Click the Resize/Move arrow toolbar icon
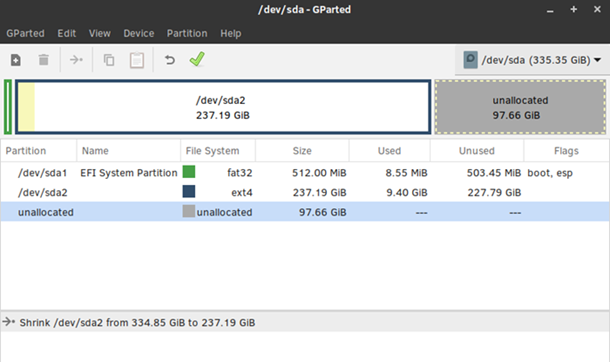Image resolution: width=610 pixels, height=362 pixels. click(76, 60)
